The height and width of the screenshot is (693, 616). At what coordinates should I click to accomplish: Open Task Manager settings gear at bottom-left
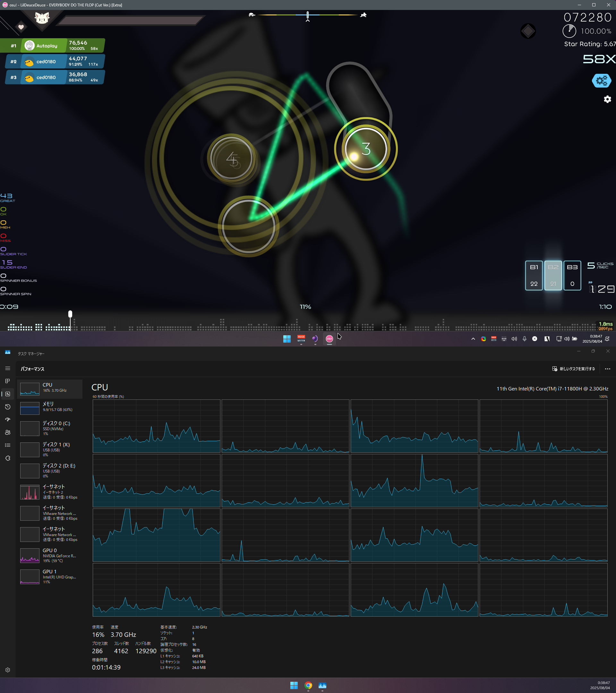pos(8,670)
